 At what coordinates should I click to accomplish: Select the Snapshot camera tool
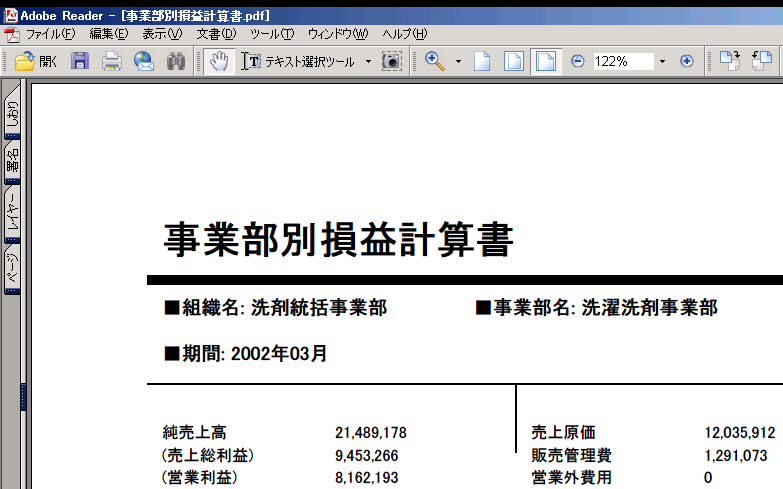coord(392,61)
